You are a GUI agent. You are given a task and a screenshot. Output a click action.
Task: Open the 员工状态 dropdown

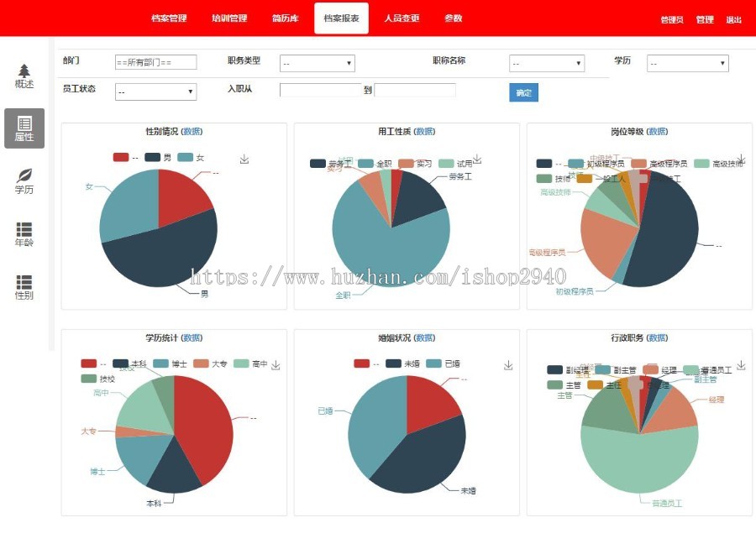point(155,91)
